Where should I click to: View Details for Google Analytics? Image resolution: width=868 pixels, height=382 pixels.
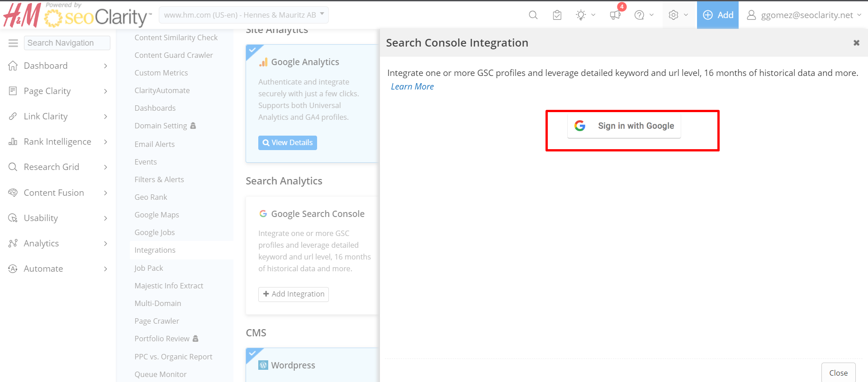(287, 143)
